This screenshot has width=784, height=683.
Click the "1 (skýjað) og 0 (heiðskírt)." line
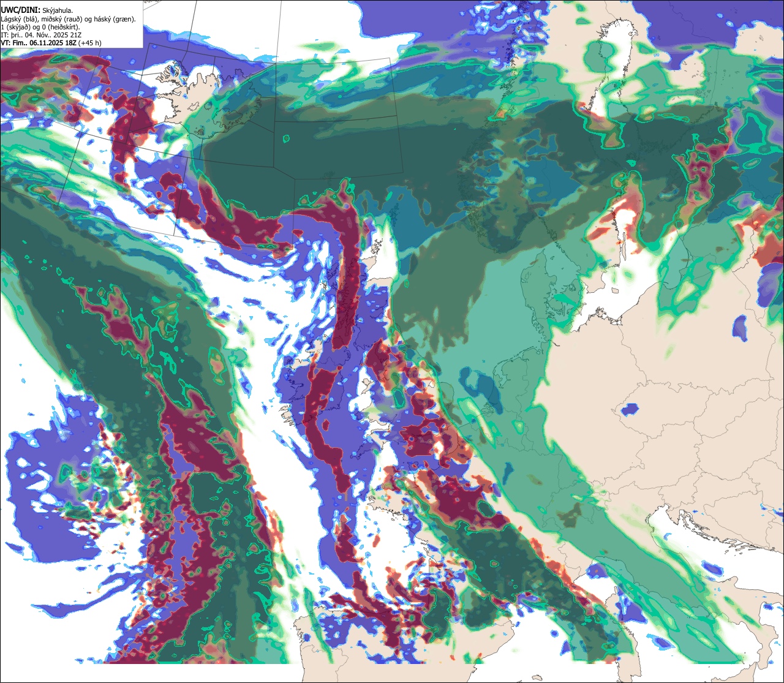coord(40,27)
